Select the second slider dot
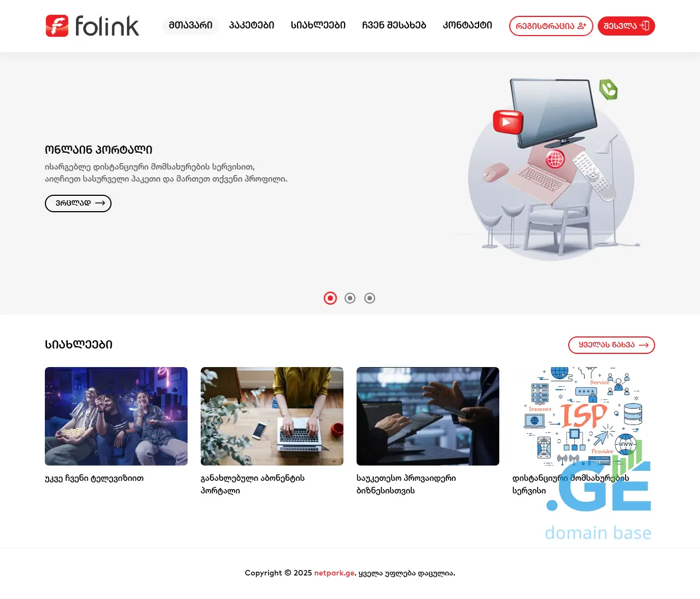This screenshot has width=700, height=599. point(350,298)
